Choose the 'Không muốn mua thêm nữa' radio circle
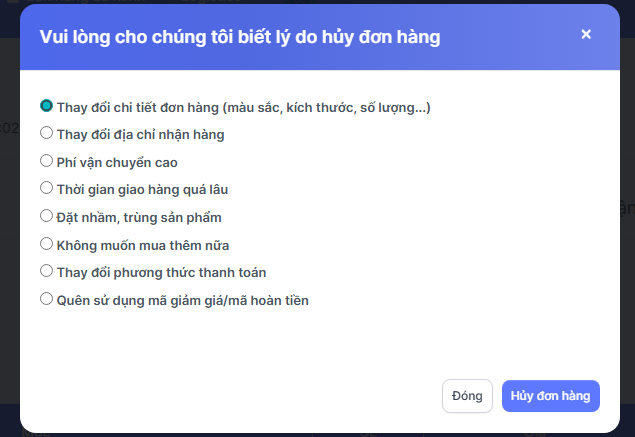635x437 pixels. (46, 243)
